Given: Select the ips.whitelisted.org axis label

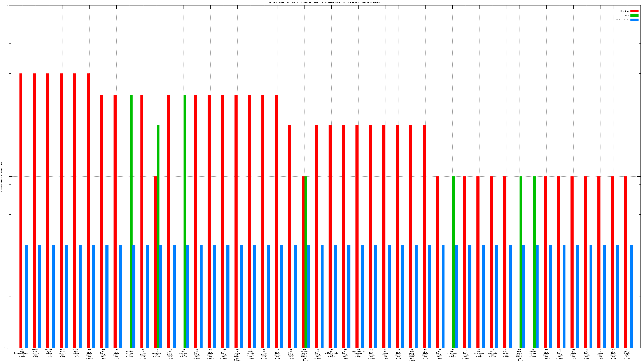Looking at the screenshot, I should click(331, 353).
